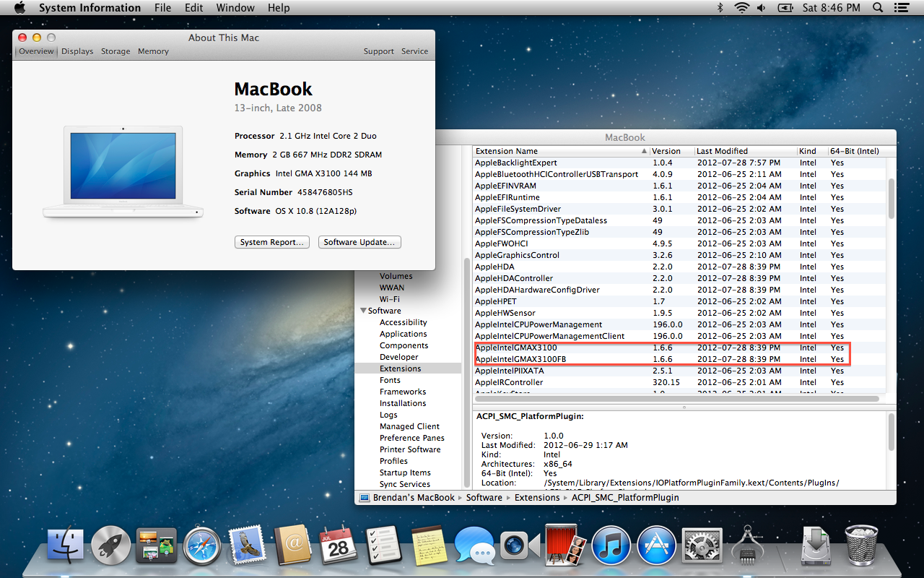Screen dimensions: 924x578
Task: Switch to Memory tab
Action: (153, 51)
